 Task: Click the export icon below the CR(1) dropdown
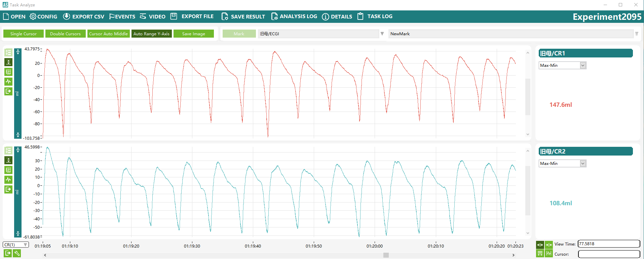click(7, 254)
